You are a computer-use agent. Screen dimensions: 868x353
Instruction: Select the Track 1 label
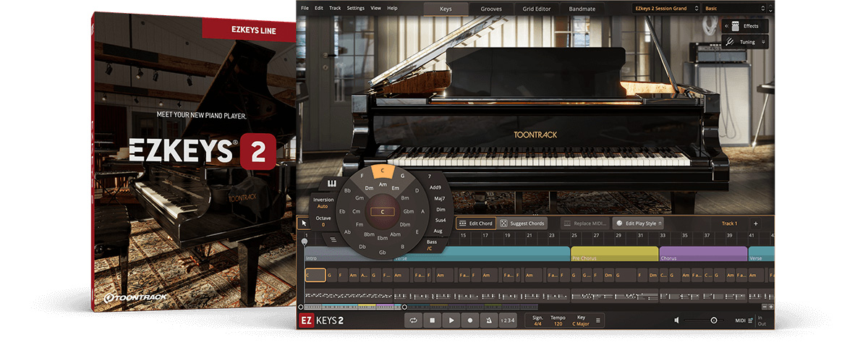point(729,224)
